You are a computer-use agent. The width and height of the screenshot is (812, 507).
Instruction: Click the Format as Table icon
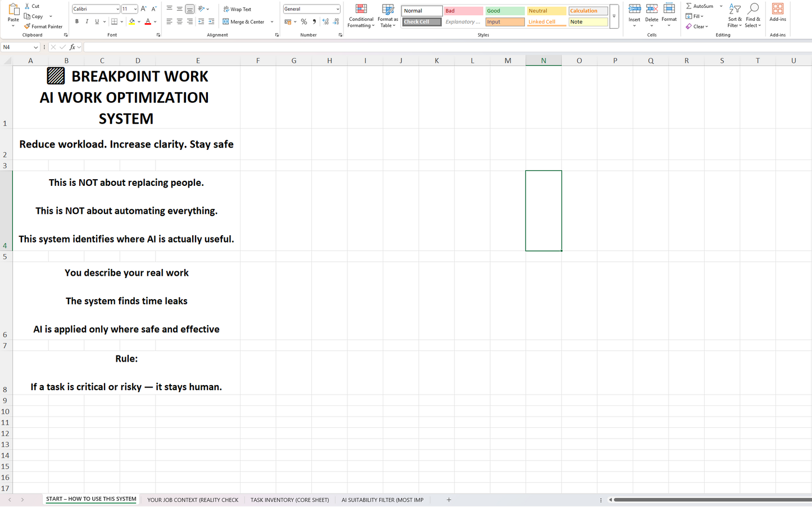388,16
